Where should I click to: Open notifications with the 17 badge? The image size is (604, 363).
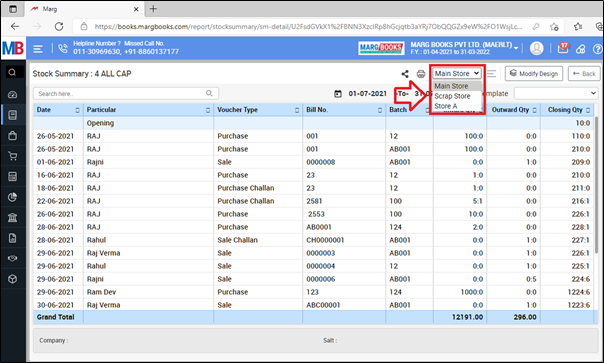point(563,48)
